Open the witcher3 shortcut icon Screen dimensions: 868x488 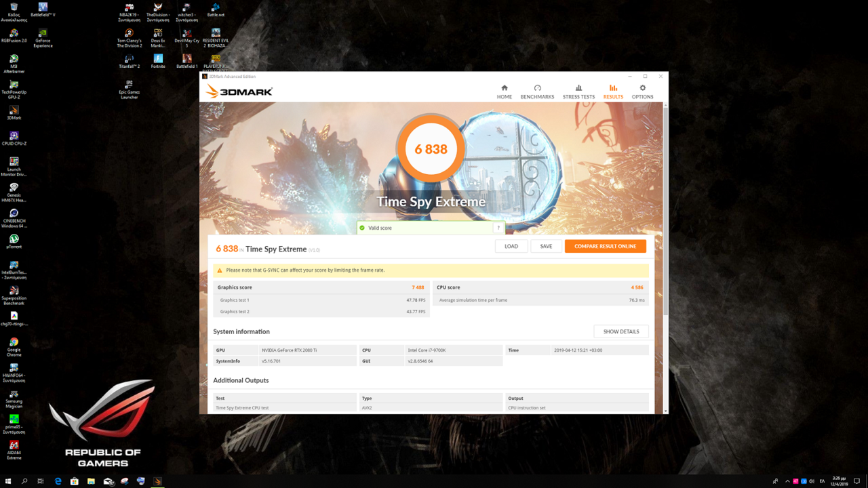tap(187, 12)
